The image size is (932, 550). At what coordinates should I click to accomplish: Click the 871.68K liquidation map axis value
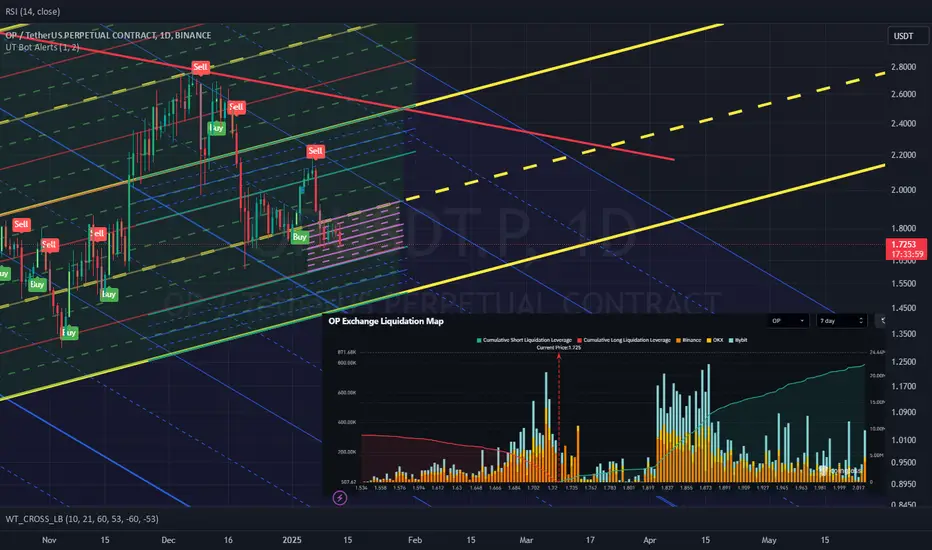[347, 352]
